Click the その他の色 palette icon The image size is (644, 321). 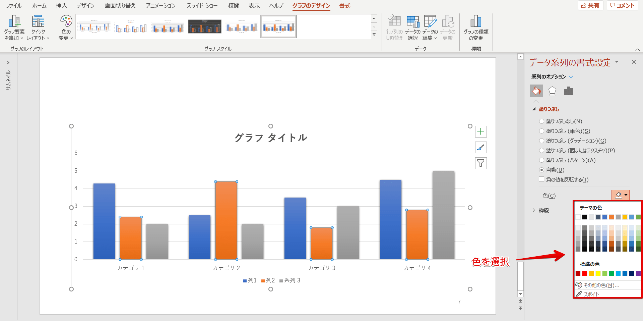tap(579, 285)
